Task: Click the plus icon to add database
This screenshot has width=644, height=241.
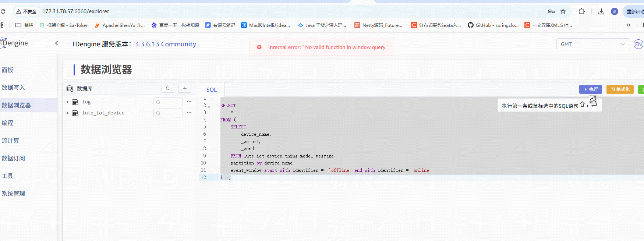Action: 185,88
